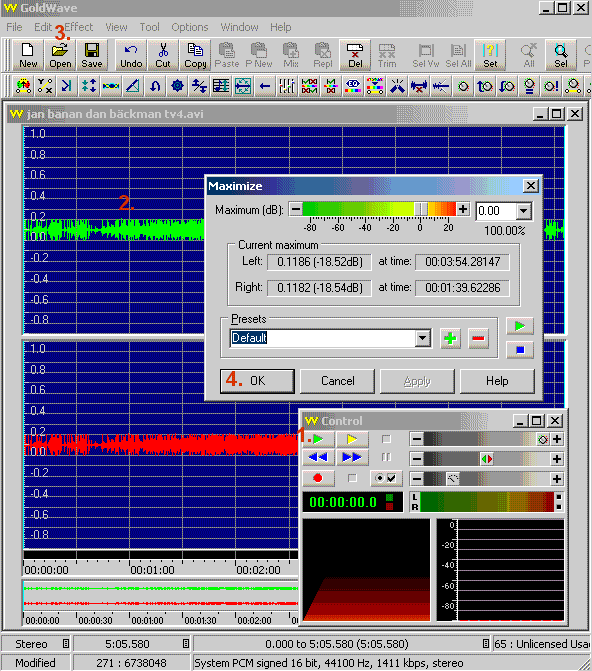
Task: Open the Presets dropdown list
Action: [422, 338]
